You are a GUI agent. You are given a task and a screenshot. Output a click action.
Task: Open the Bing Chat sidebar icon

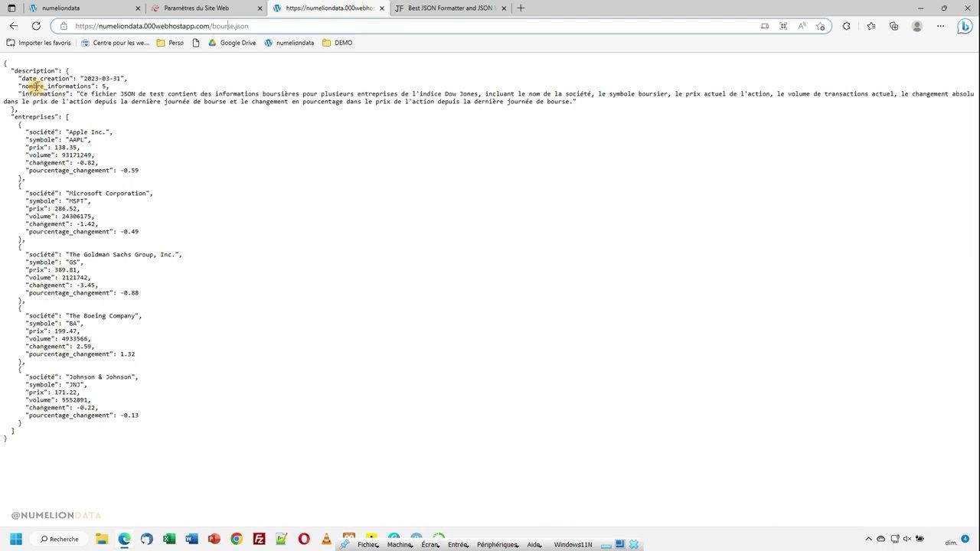pos(965,26)
